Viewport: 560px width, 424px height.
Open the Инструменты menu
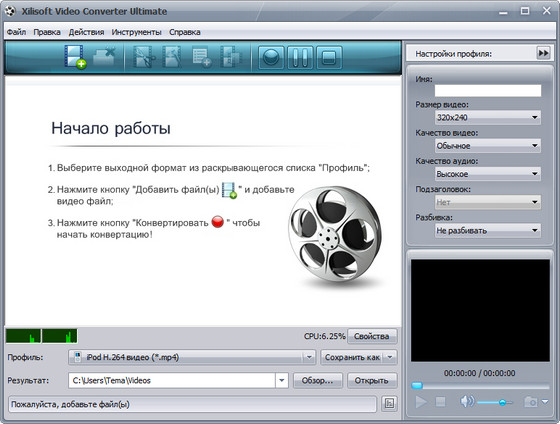[x=136, y=32]
